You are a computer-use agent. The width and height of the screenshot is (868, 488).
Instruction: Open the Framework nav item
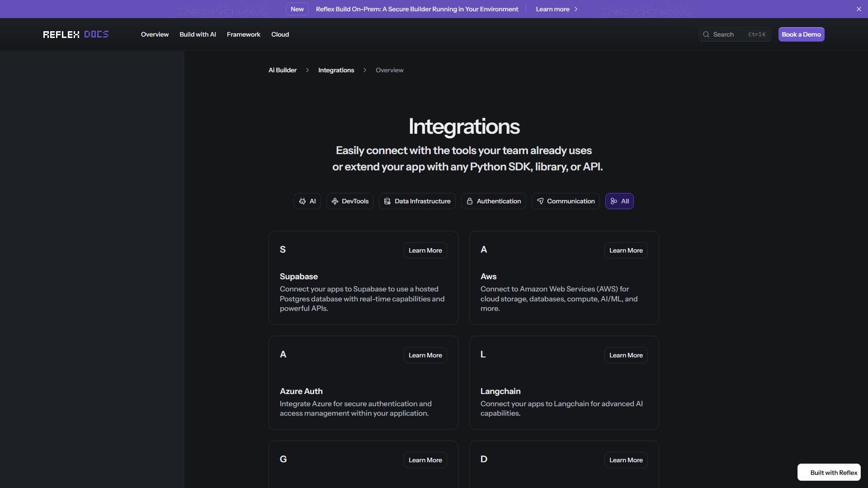(x=244, y=34)
